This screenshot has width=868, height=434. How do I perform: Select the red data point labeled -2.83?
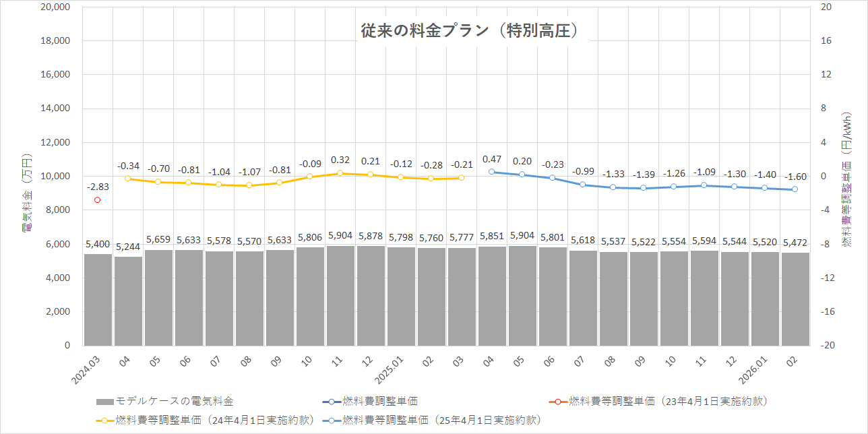pos(98,199)
